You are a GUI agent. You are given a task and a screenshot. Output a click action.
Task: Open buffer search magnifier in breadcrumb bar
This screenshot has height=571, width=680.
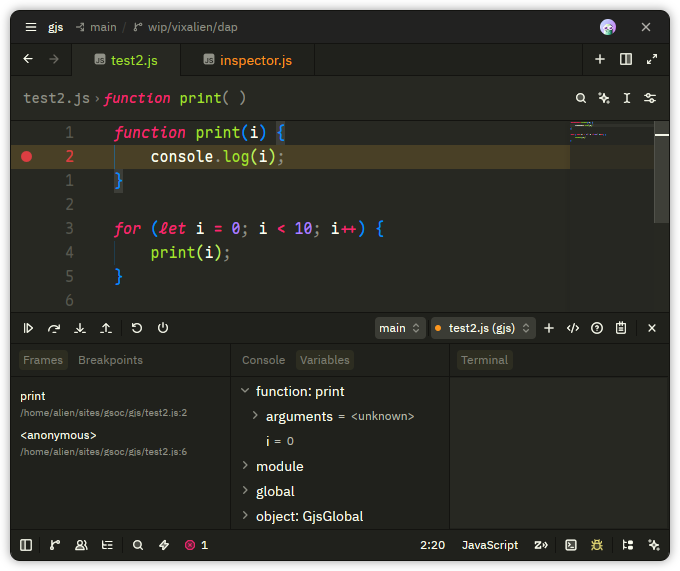pos(581,98)
